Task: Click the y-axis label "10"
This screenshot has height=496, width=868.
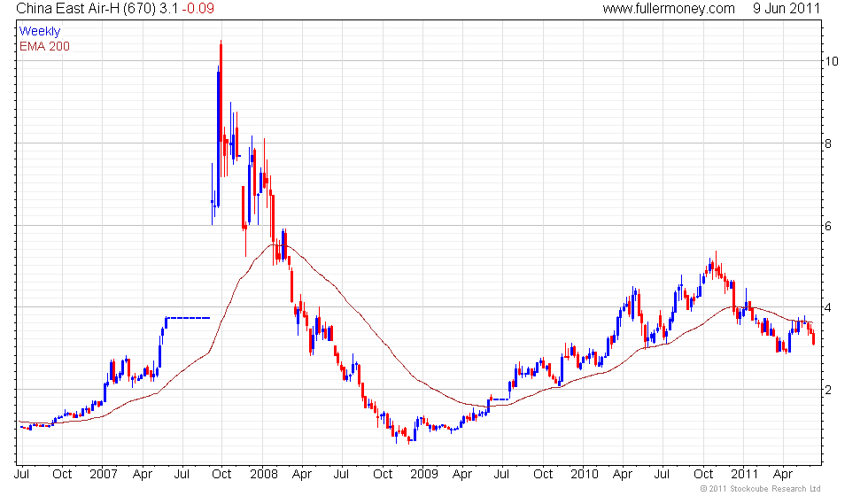Action: pyautogui.click(x=832, y=61)
